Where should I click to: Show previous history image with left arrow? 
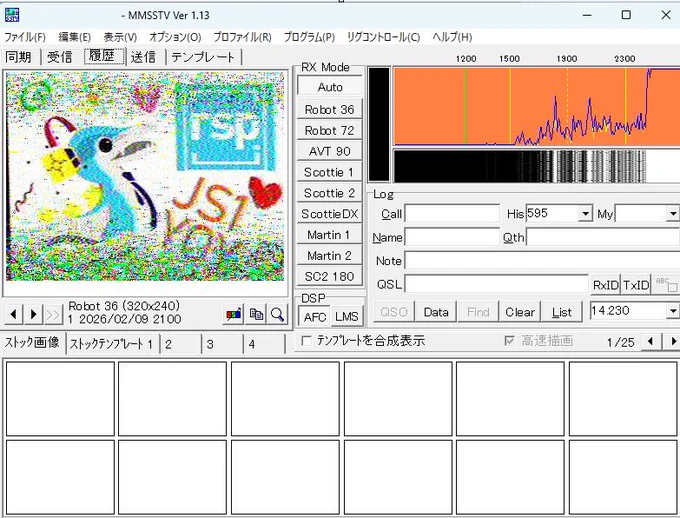(x=13, y=314)
